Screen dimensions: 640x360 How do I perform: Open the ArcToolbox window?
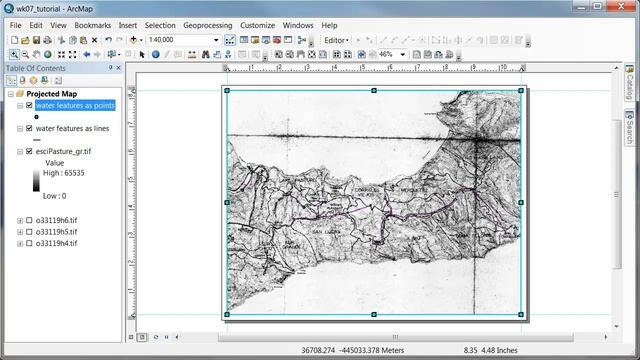point(277,40)
